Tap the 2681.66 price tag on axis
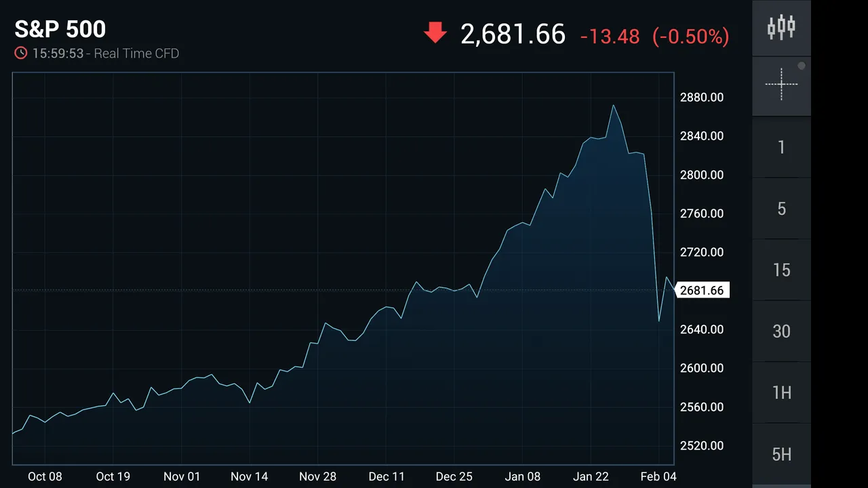Screen dimensions: 868x488 [x=702, y=290]
